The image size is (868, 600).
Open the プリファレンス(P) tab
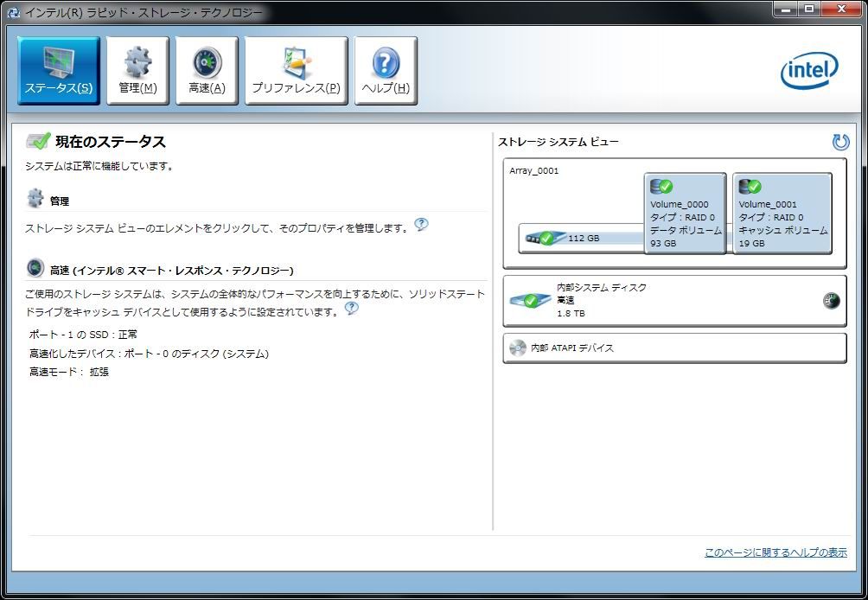[297, 70]
